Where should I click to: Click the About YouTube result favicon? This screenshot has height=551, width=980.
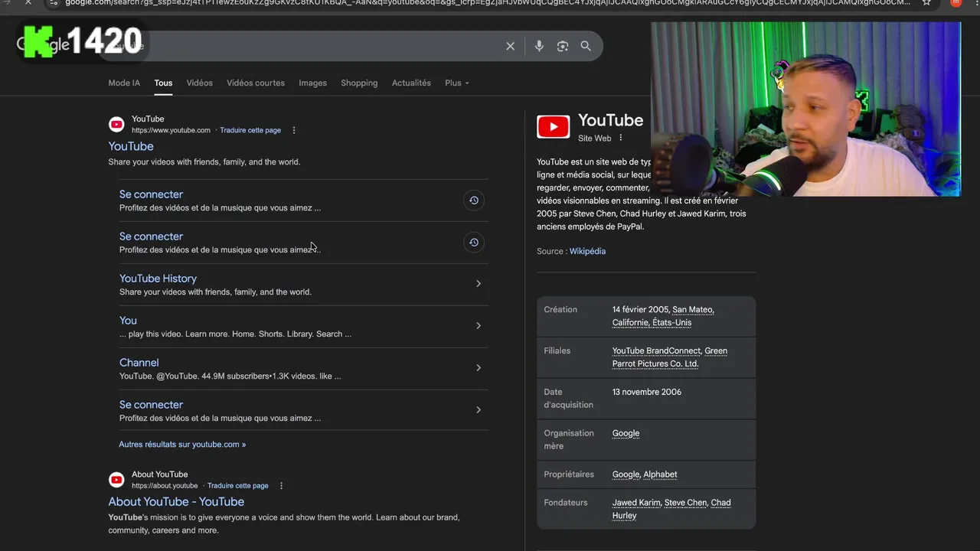tap(116, 480)
